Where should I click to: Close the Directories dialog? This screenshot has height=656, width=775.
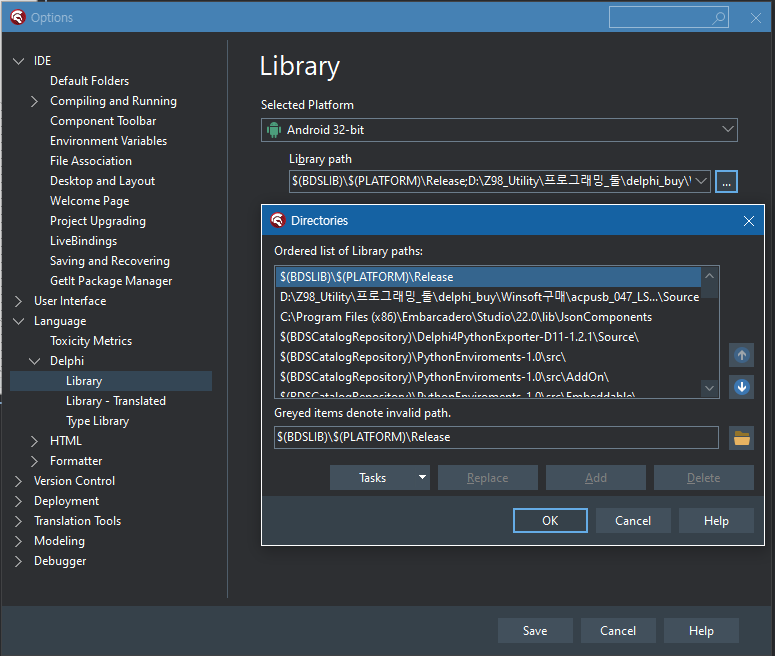click(x=748, y=221)
